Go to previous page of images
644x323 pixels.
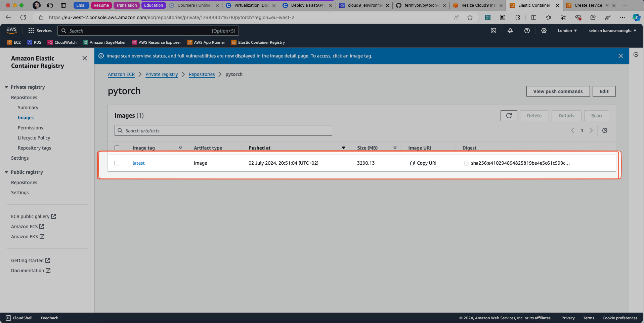tap(573, 130)
